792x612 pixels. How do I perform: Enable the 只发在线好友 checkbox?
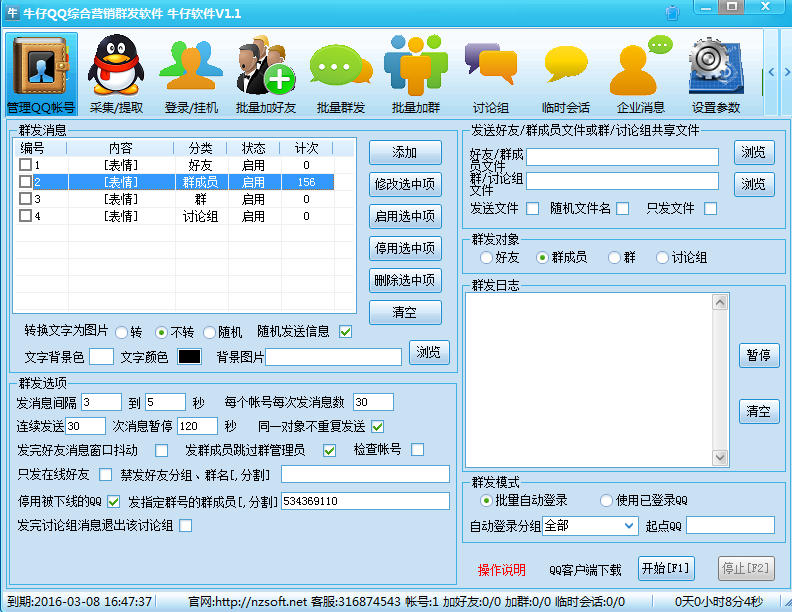(x=106, y=475)
